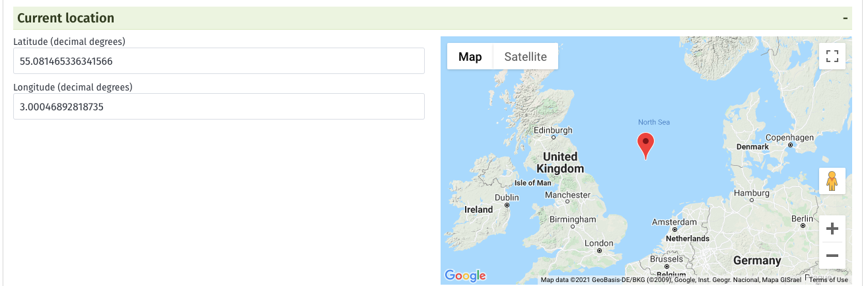Toggle fullscreen map view
This screenshot has width=868, height=286.
pyautogui.click(x=832, y=56)
